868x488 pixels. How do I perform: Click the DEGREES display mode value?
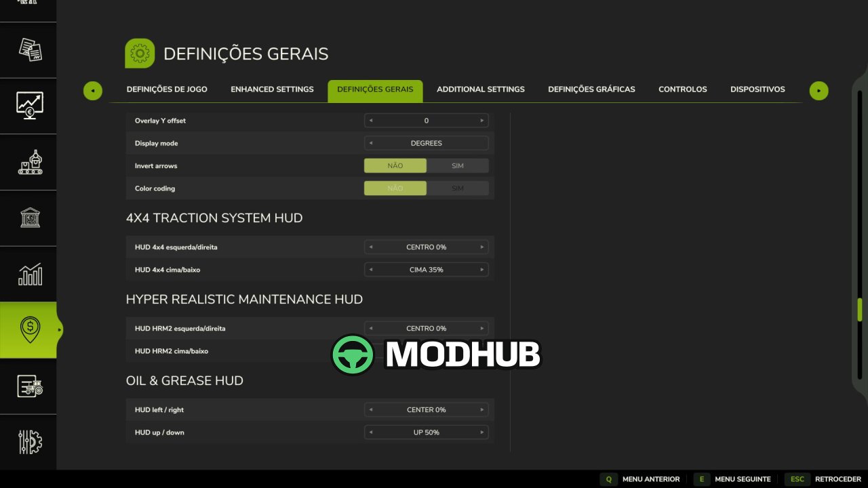tap(427, 143)
